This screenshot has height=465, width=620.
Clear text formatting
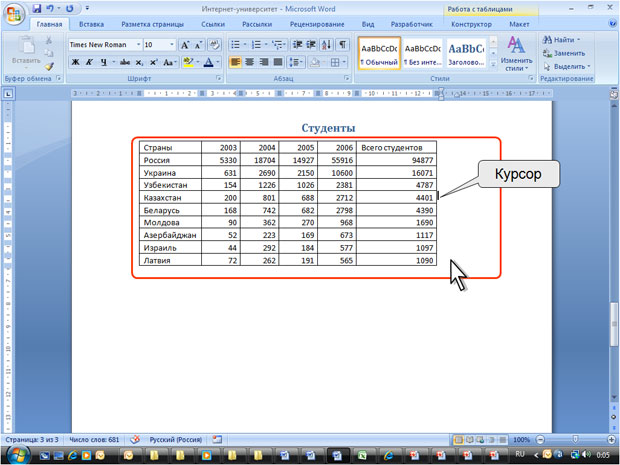tap(214, 45)
